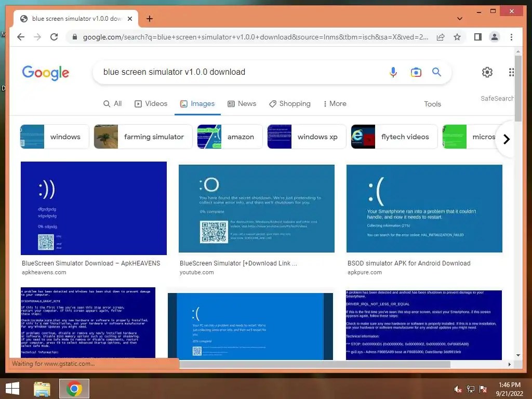The width and height of the screenshot is (532, 399).
Task: Switch to the News tab
Action: pyautogui.click(x=242, y=104)
